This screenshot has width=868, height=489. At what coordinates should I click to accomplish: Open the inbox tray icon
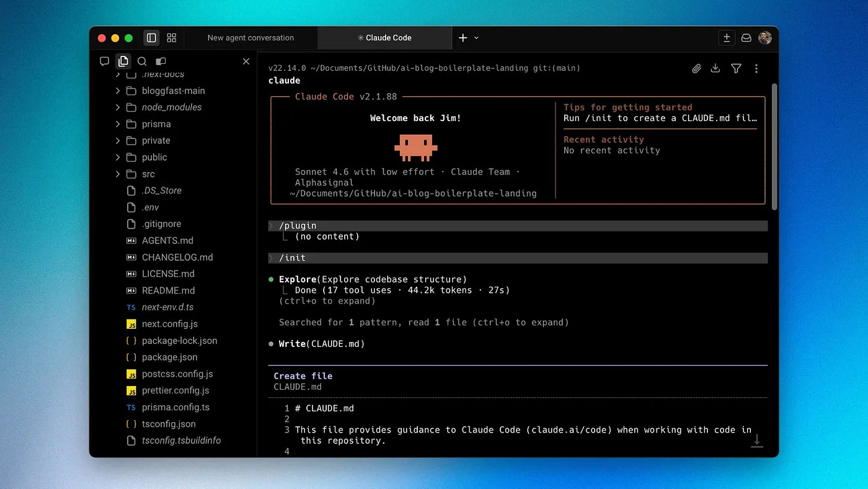(746, 38)
